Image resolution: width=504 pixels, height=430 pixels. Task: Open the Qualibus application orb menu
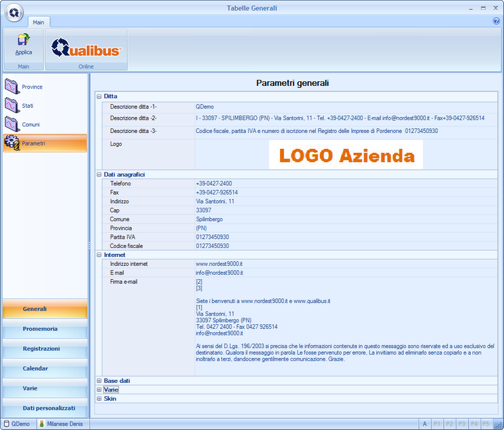pos(13,12)
